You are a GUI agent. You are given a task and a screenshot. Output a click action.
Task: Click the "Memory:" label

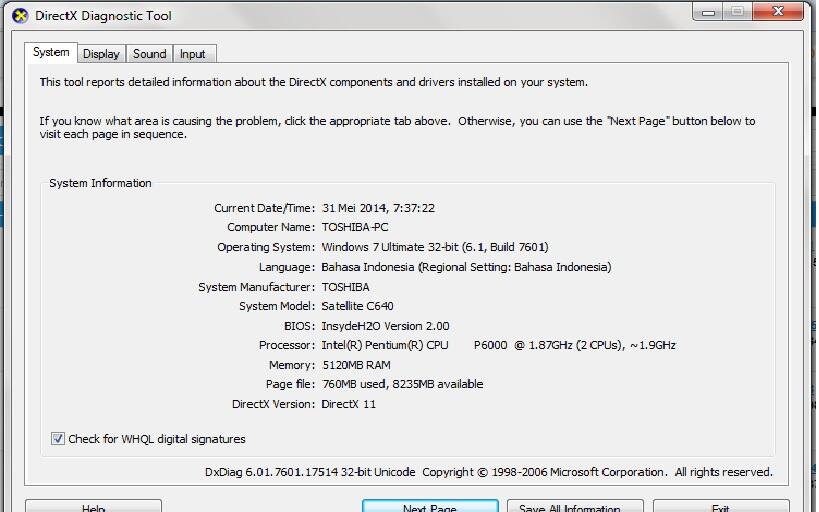pyautogui.click(x=292, y=365)
